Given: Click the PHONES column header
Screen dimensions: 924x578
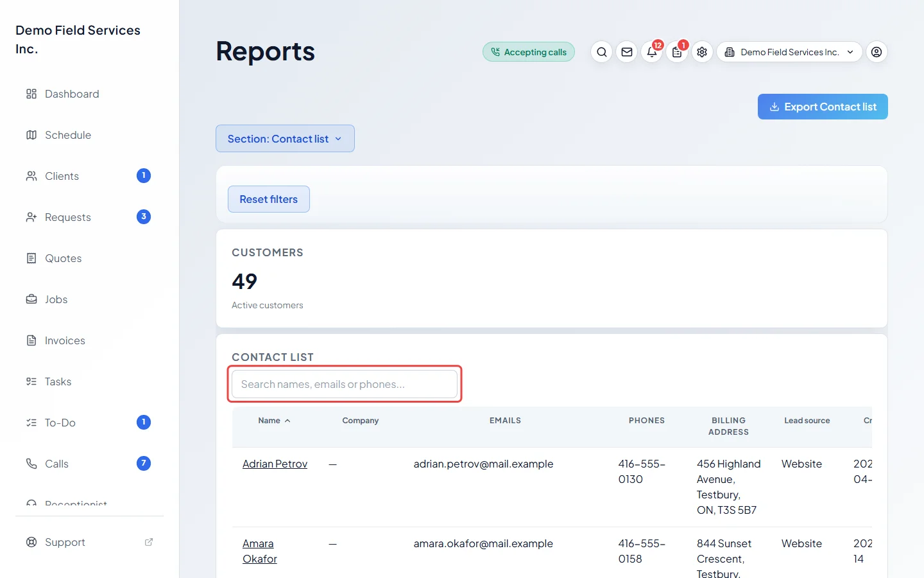Looking at the screenshot, I should (647, 421).
